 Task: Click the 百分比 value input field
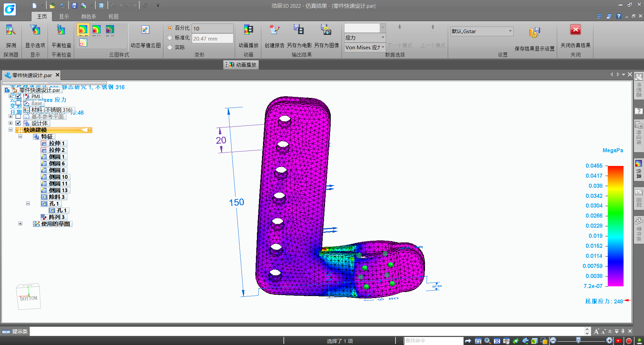[x=212, y=28]
